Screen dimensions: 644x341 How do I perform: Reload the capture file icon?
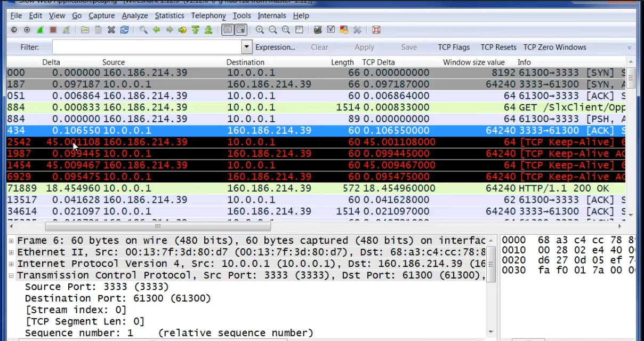tap(124, 30)
